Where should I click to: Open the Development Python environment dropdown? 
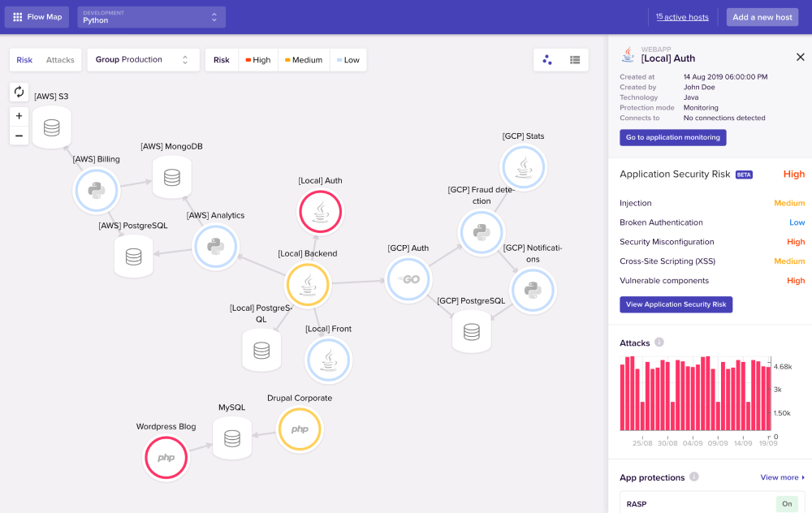151,17
